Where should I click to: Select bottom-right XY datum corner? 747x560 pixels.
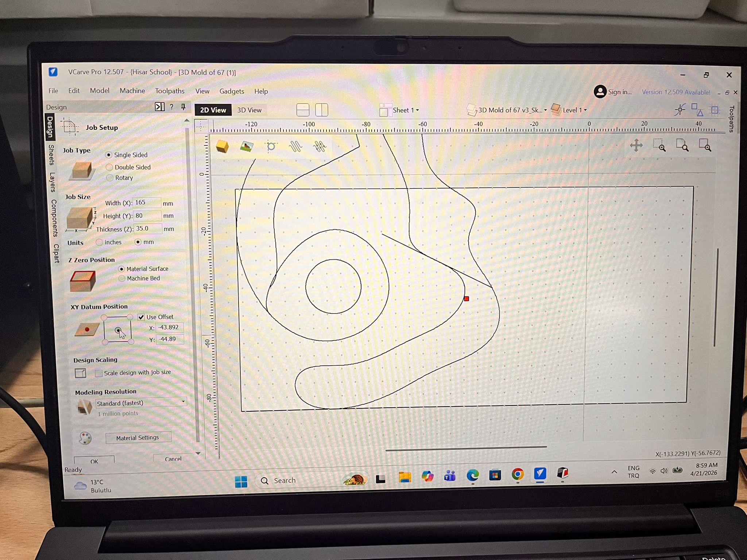131,342
